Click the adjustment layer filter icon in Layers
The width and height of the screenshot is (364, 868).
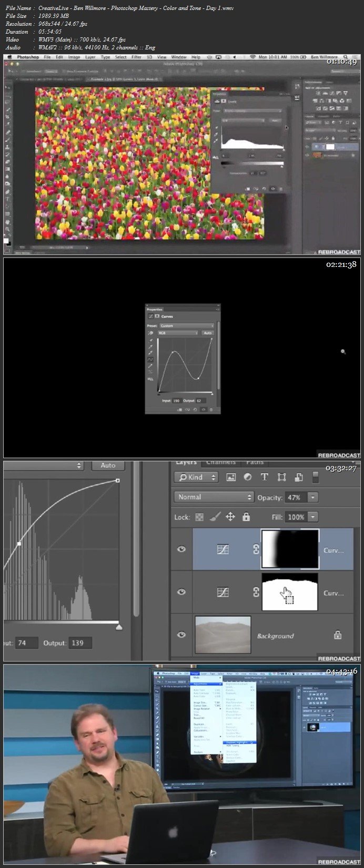coord(247,477)
